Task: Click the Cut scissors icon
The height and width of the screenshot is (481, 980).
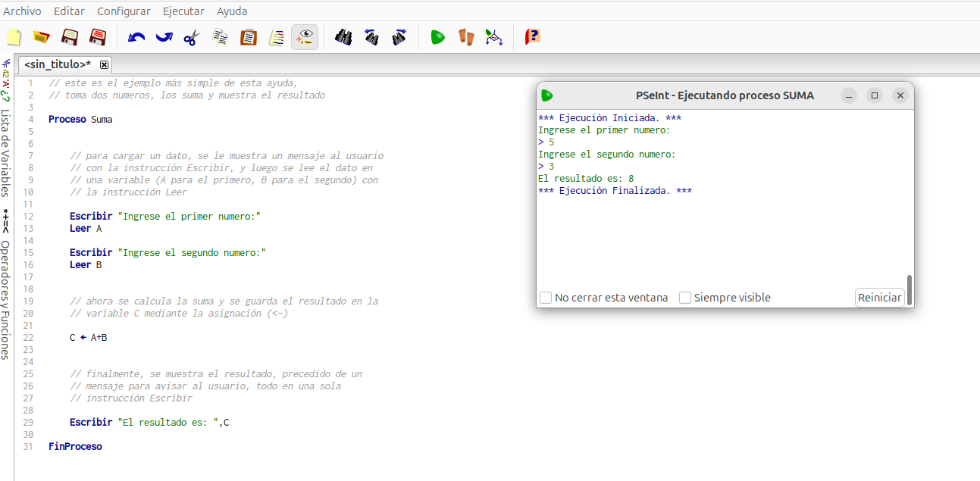Action: tap(192, 37)
